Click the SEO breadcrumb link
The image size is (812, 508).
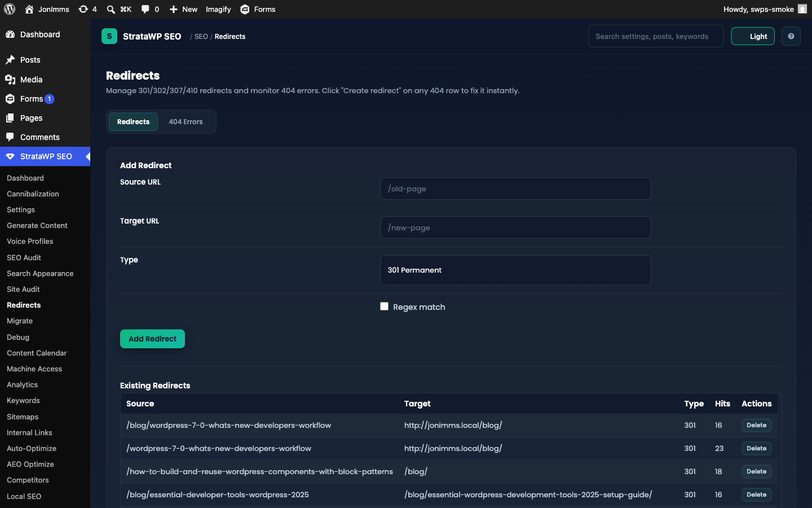[x=201, y=37]
